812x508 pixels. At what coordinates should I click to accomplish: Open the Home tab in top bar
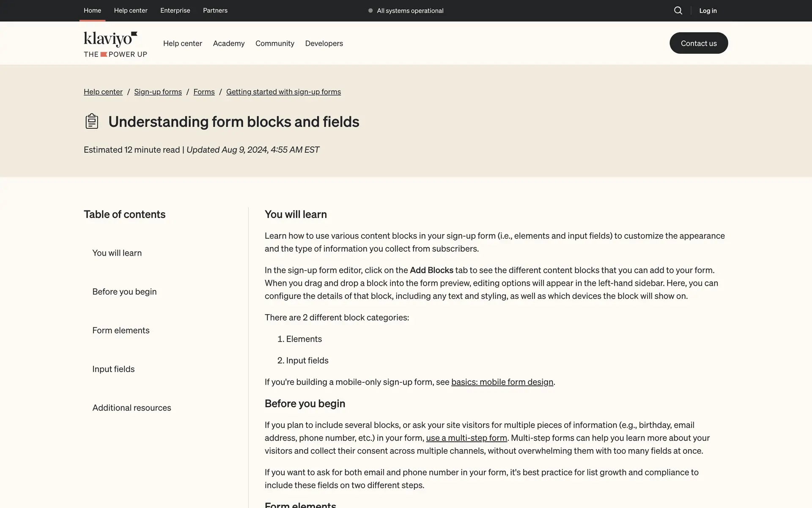92,11
